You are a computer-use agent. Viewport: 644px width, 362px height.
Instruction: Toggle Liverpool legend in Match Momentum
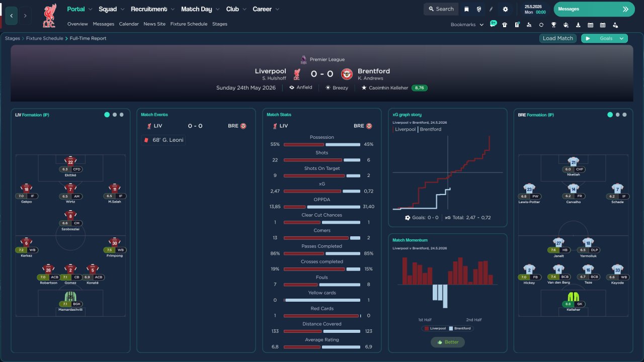(435, 328)
